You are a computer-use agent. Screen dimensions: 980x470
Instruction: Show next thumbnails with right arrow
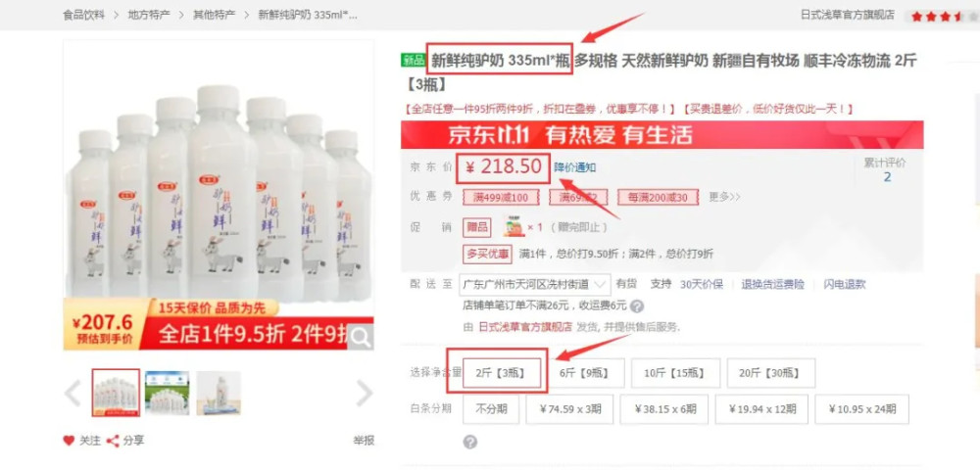click(364, 394)
